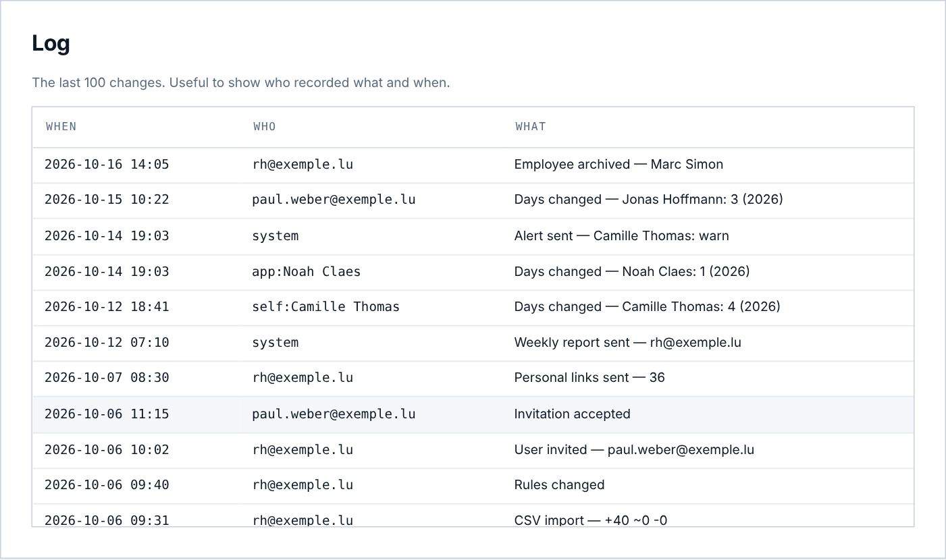This screenshot has height=560, width=946.
Task: Click the 'Log' page heading
Action: 51,43
